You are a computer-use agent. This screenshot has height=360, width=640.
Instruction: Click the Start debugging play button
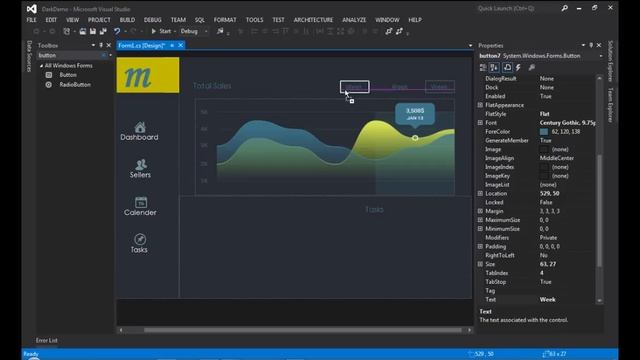click(x=154, y=31)
